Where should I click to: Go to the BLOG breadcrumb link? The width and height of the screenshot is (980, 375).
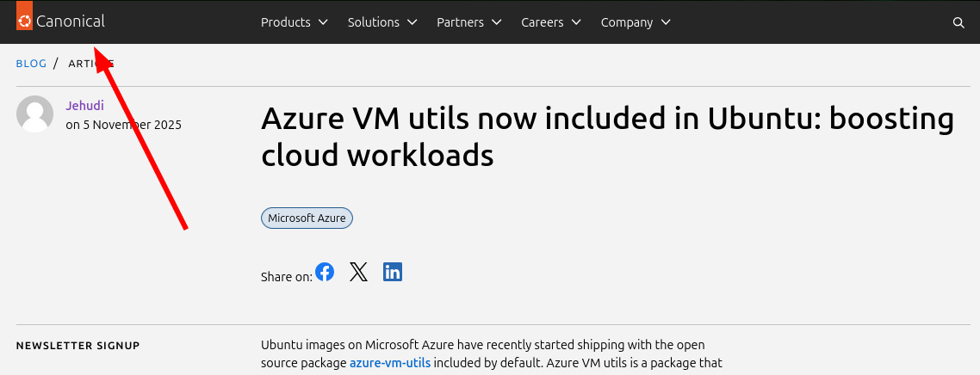click(31, 64)
